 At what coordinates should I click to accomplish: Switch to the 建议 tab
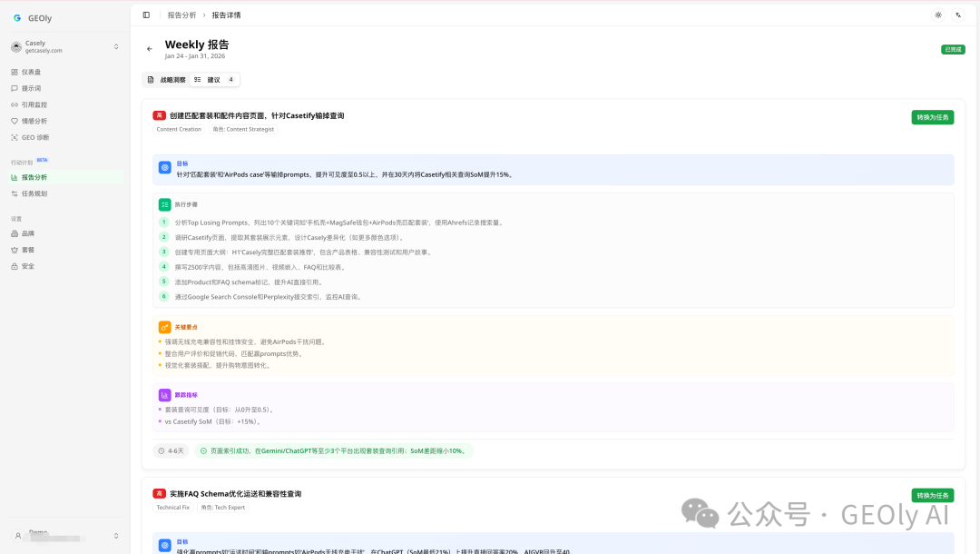pos(214,79)
